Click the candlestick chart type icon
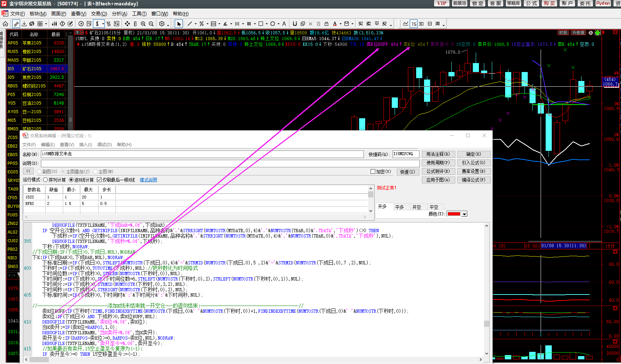 click(54, 24)
